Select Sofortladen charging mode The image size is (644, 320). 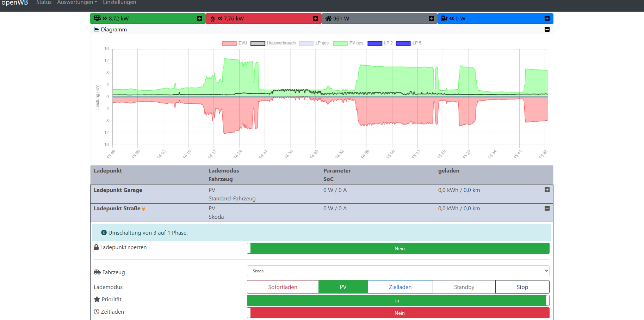pos(283,287)
